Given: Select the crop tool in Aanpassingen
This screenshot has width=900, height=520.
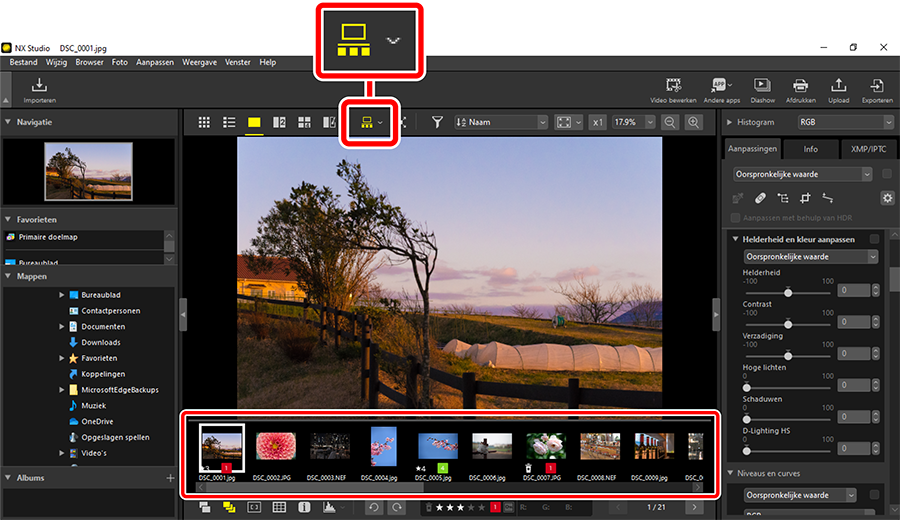Looking at the screenshot, I should coord(805,199).
